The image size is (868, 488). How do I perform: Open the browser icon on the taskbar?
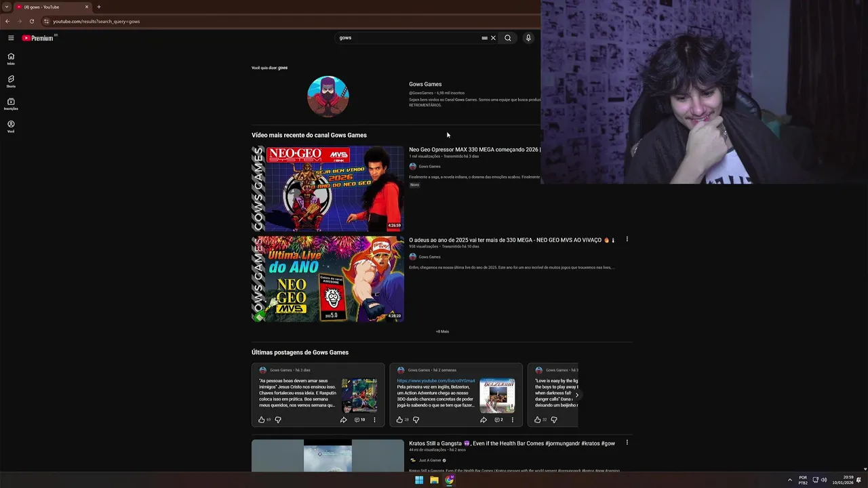coord(449,480)
